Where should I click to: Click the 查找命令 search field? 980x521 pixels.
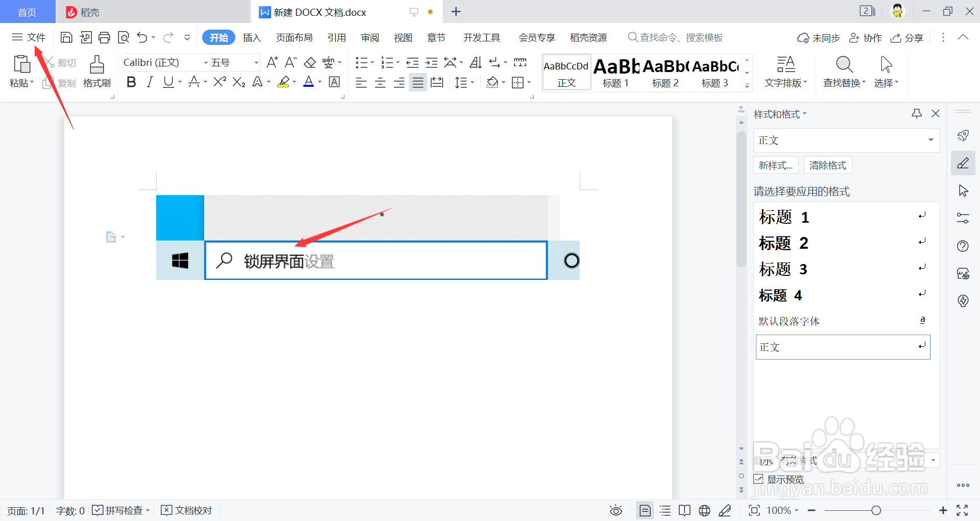674,37
